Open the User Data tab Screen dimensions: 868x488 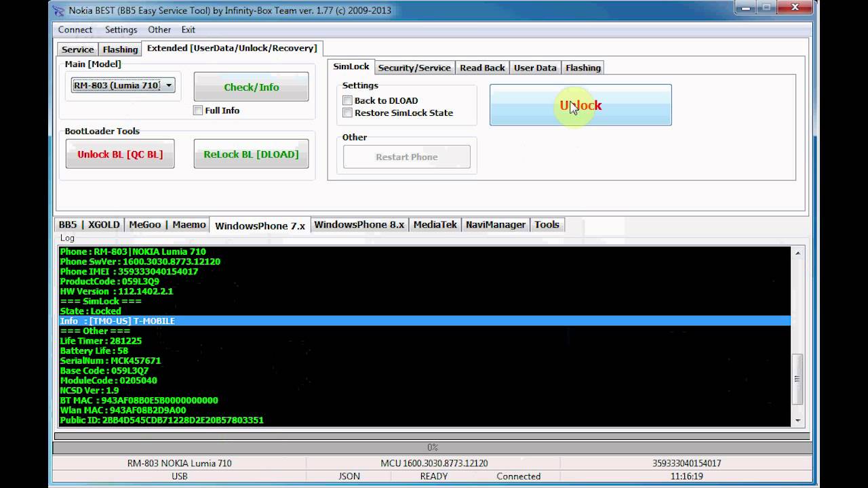pyautogui.click(x=535, y=68)
